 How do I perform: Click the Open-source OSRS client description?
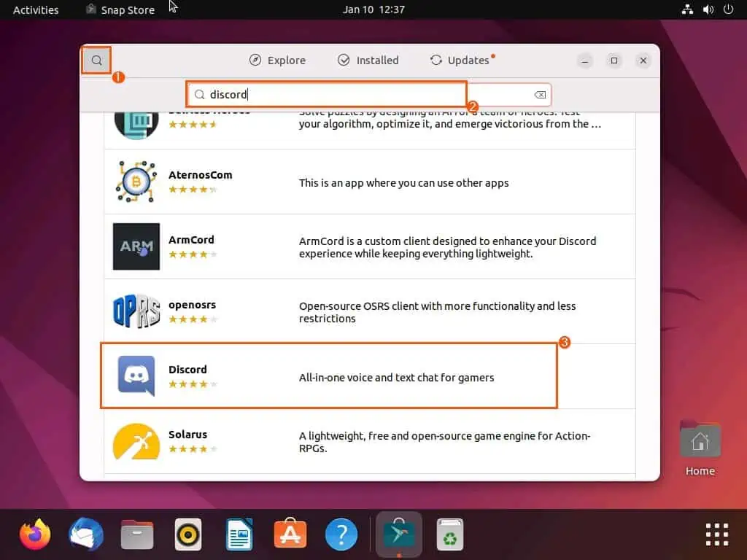(x=438, y=312)
